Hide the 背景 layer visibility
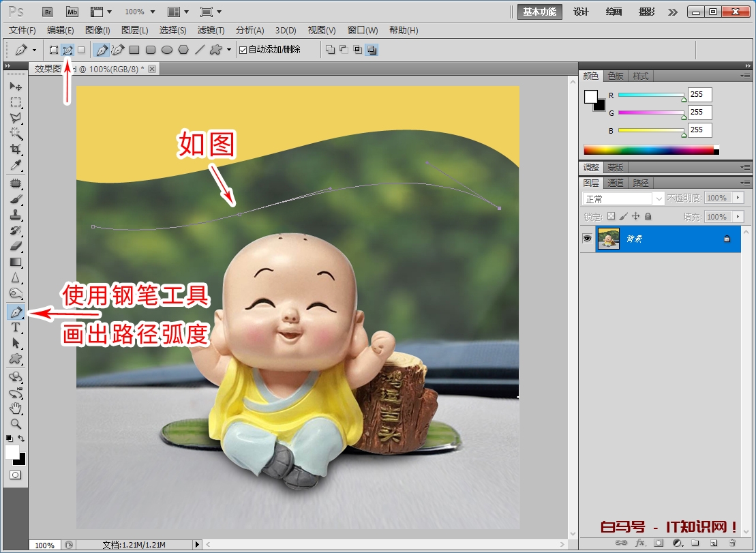Viewport: 756px width, 553px height. click(x=588, y=239)
